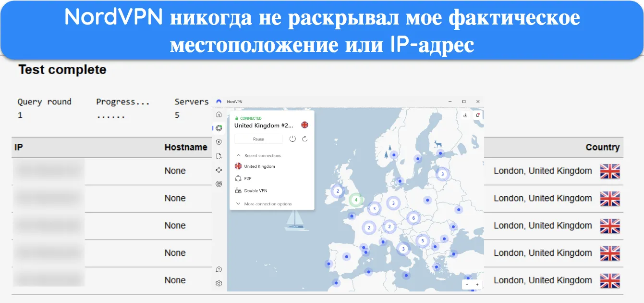Click the NordVPN window title text
This screenshot has width=644, height=303.
[234, 102]
